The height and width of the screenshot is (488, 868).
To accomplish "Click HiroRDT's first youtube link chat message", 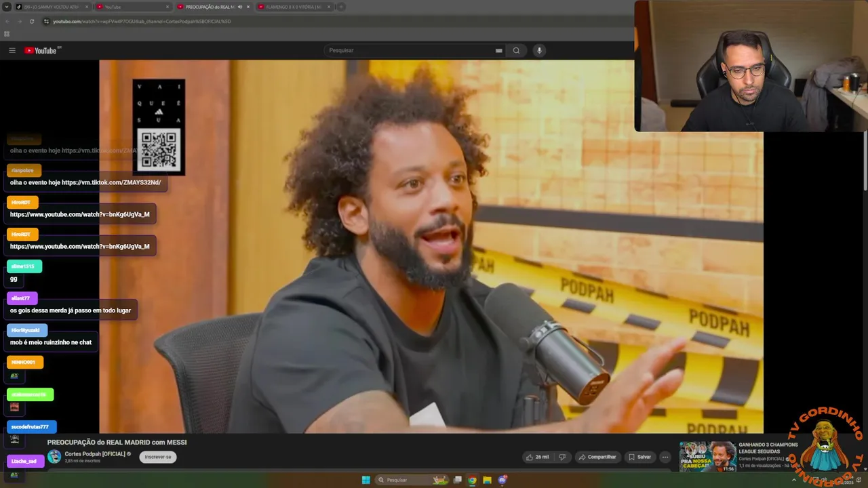I will point(80,214).
